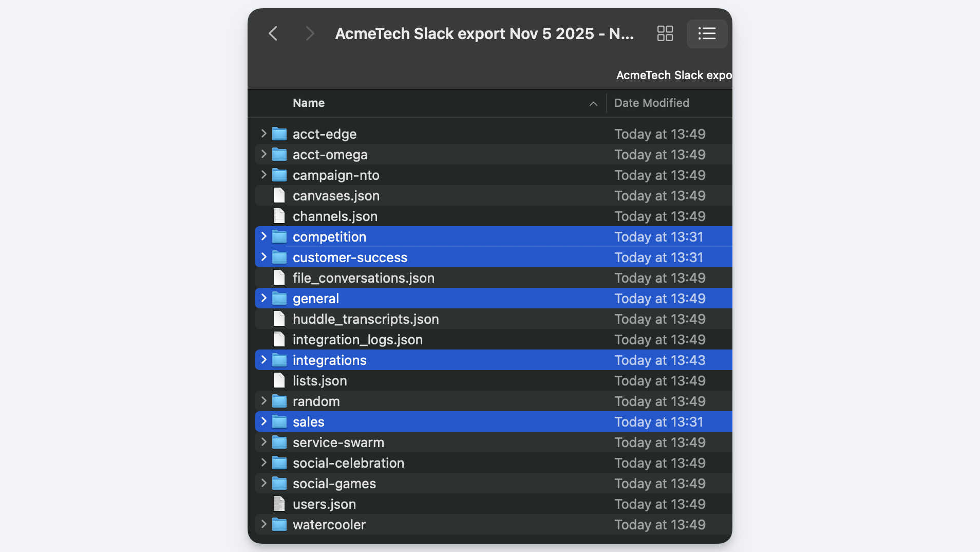
Task: Click the Back navigation arrow
Action: (x=273, y=34)
